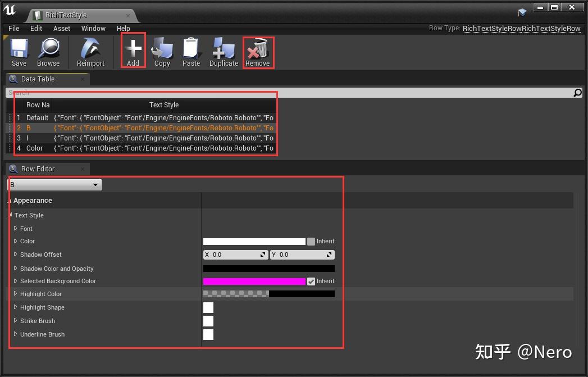Expand the Shadow Offset property
Screen dimensions: 588x377
pyautogui.click(x=16, y=255)
